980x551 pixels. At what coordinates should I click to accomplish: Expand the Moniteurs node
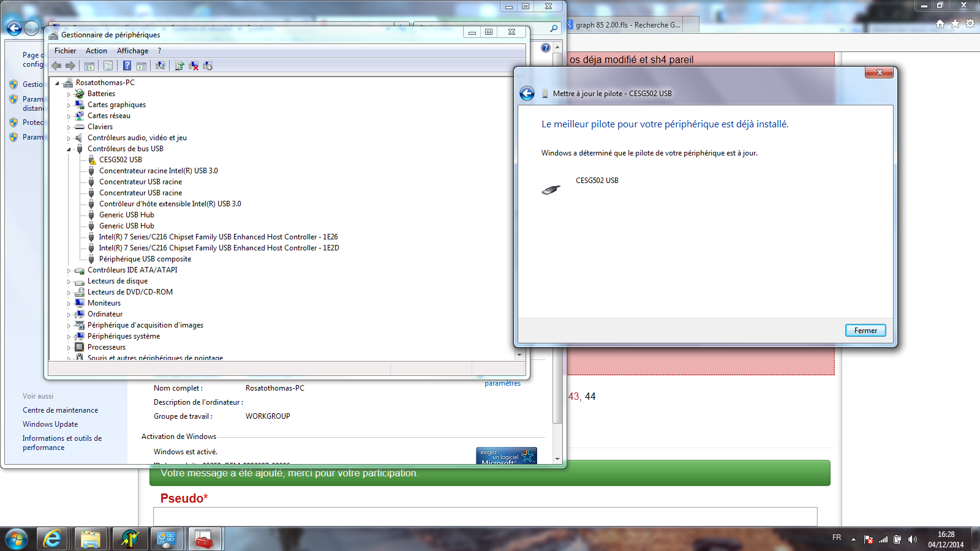(69, 304)
